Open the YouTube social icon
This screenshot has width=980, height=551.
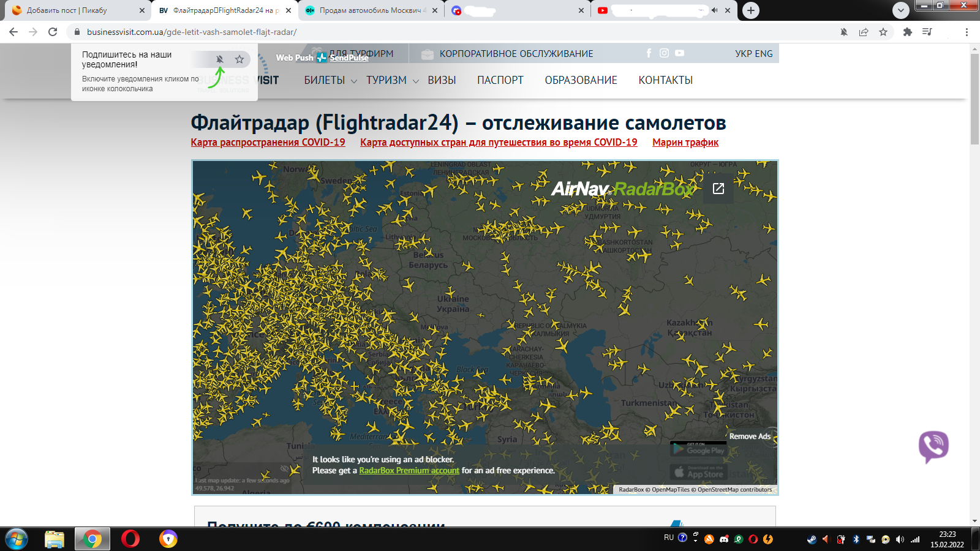tap(679, 53)
